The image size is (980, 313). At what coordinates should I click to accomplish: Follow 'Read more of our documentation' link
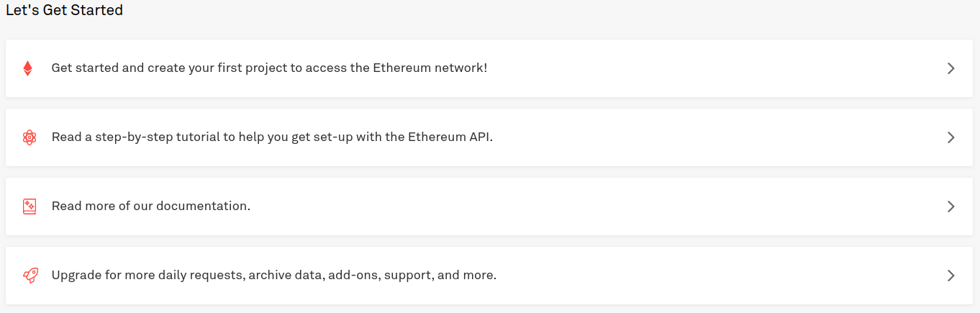pyautogui.click(x=151, y=206)
